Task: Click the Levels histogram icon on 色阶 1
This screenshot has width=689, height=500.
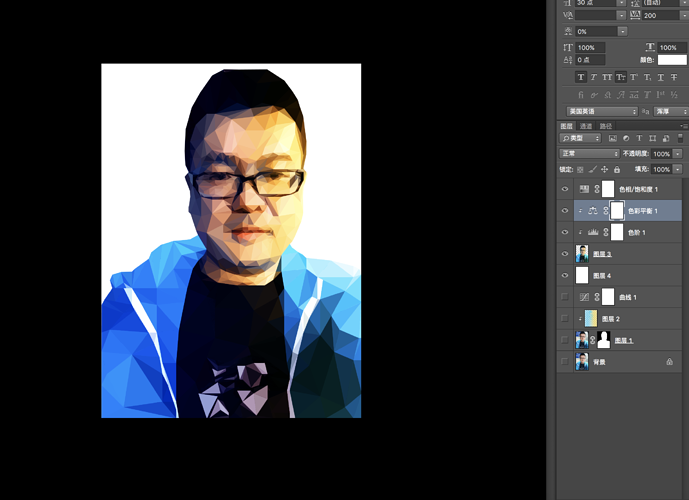Action: click(x=593, y=232)
